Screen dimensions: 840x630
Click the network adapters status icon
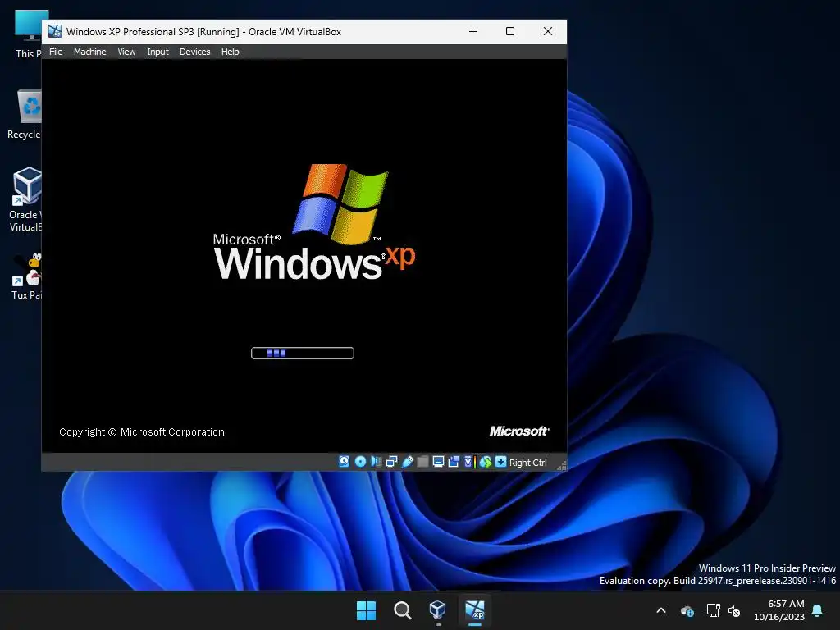click(x=391, y=462)
